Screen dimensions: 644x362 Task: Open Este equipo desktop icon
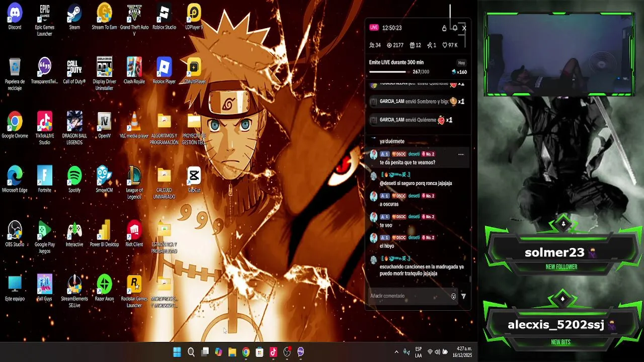15,289
